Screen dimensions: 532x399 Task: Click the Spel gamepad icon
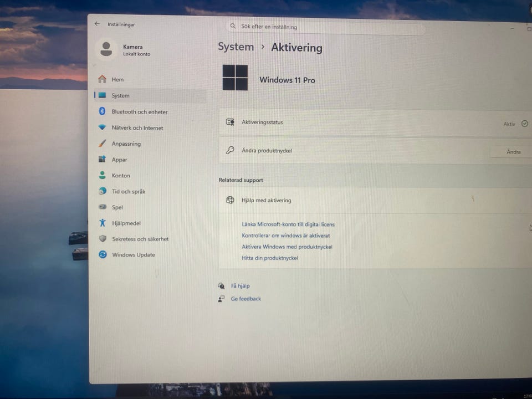click(x=103, y=207)
